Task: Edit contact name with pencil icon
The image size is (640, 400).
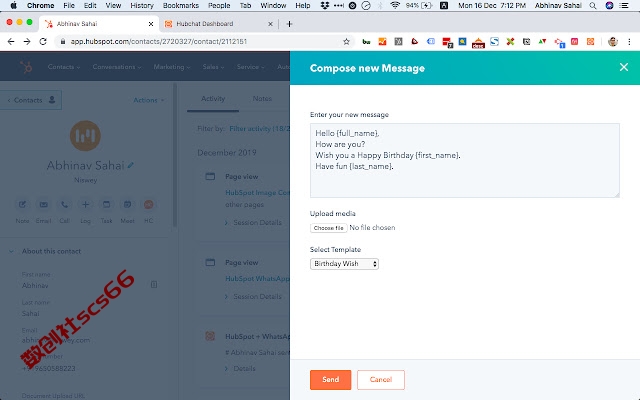Action: coord(131,165)
